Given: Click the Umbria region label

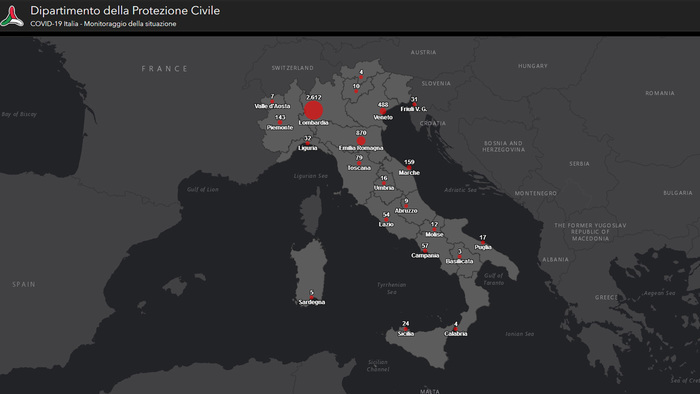Looking at the screenshot, I should 384,188.
